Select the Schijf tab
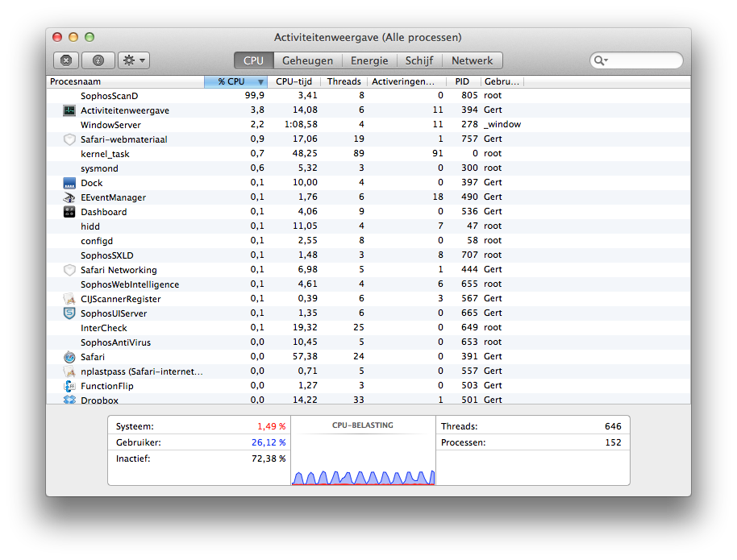 tap(419, 60)
